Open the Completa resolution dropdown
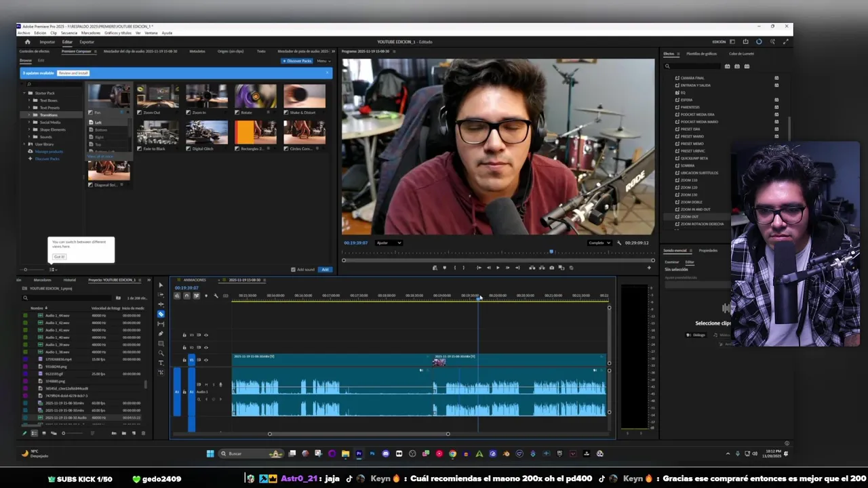868x488 pixels. tap(599, 243)
